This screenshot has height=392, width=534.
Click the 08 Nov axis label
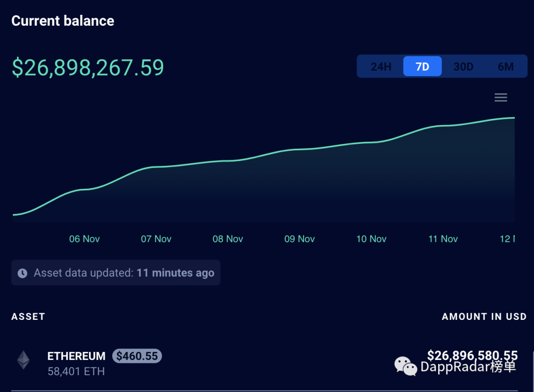point(228,239)
